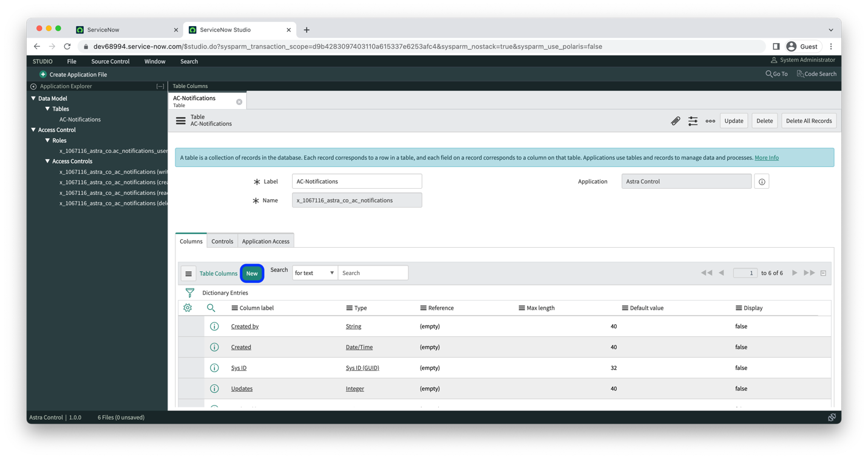Click the filter funnel icon
The width and height of the screenshot is (868, 459).
click(x=190, y=293)
